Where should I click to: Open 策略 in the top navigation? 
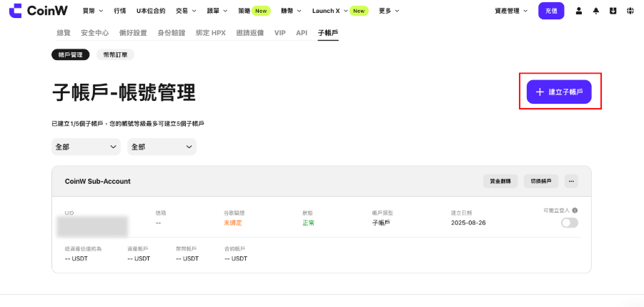244,11
